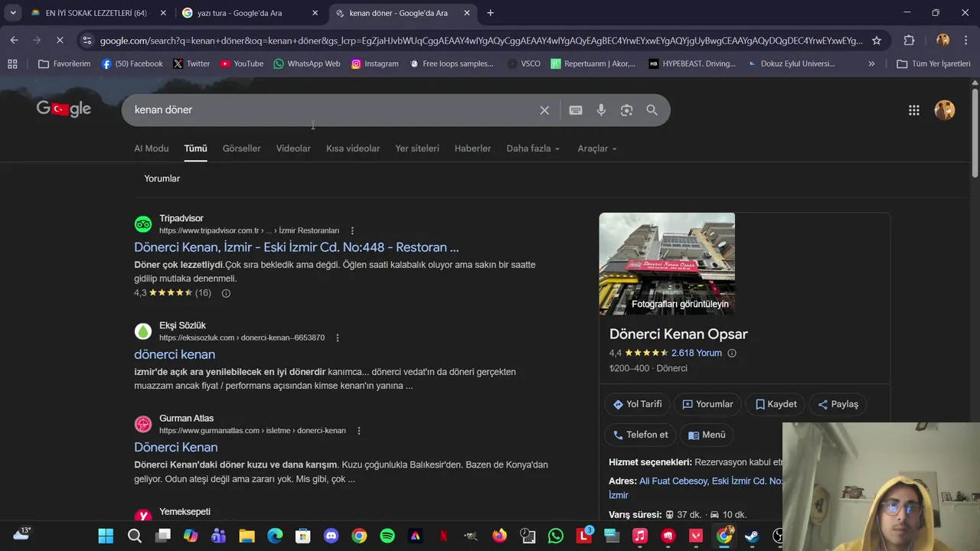This screenshot has width=980, height=551.
Task: Open Chrome profile avatar in toolbar
Action: pos(942,41)
